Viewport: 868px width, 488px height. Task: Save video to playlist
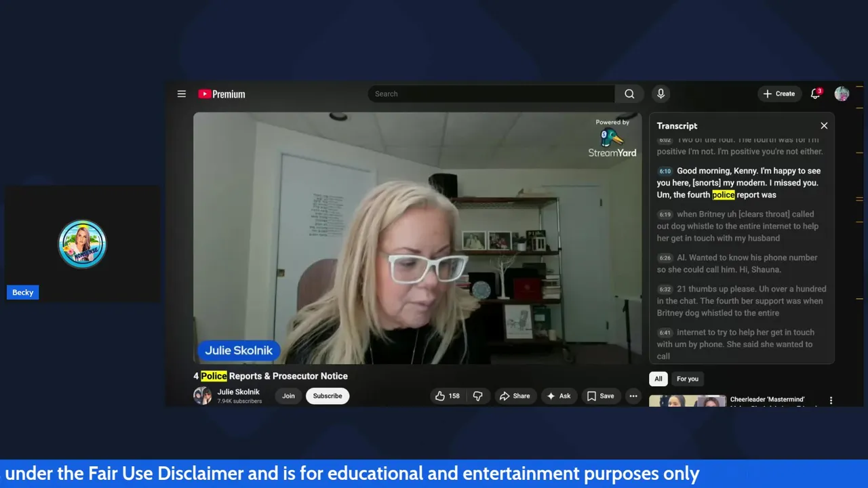pos(600,396)
